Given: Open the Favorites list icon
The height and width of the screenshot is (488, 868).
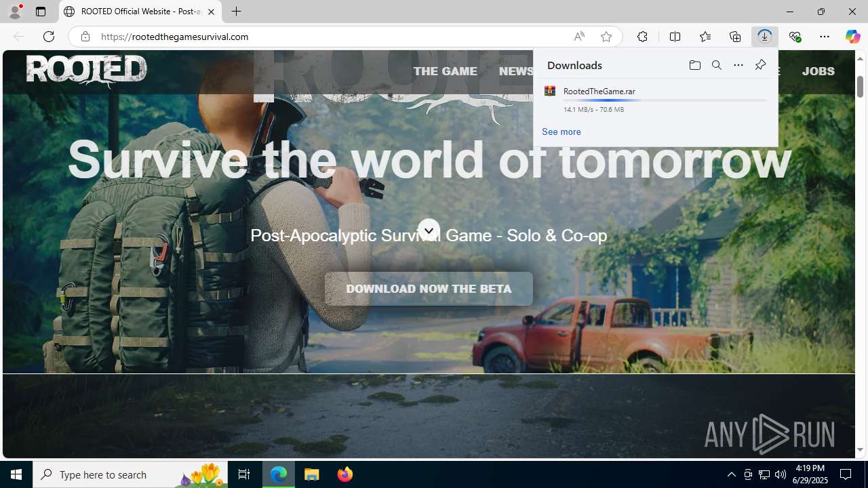Looking at the screenshot, I should click(x=705, y=37).
